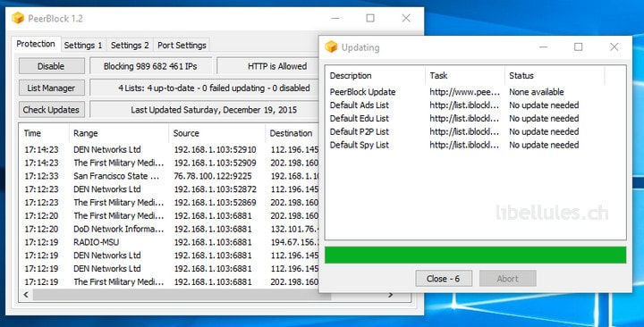644x327 pixels.
Task: Minimize the Updating dialog
Action: pyautogui.click(x=544, y=46)
